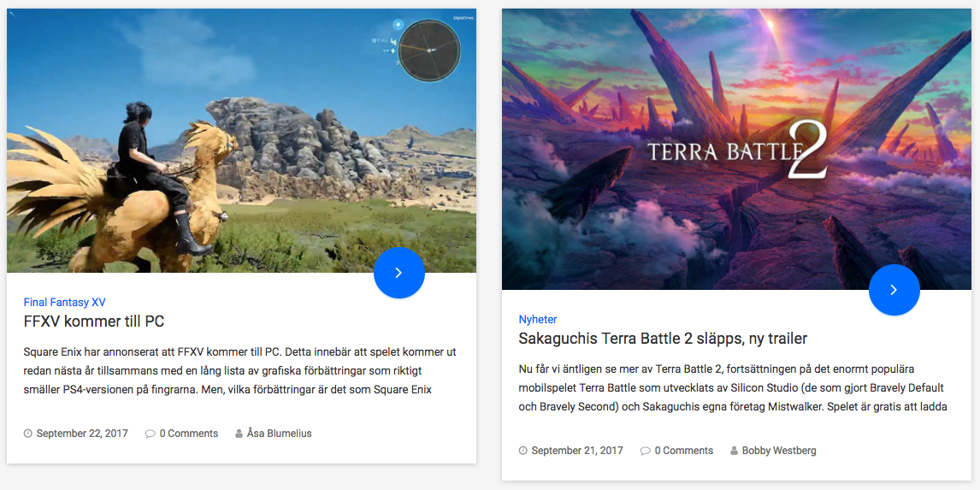This screenshot has width=980, height=490.
Task: Click the chocobo riding screenshot thumbnail
Action: click(x=241, y=140)
